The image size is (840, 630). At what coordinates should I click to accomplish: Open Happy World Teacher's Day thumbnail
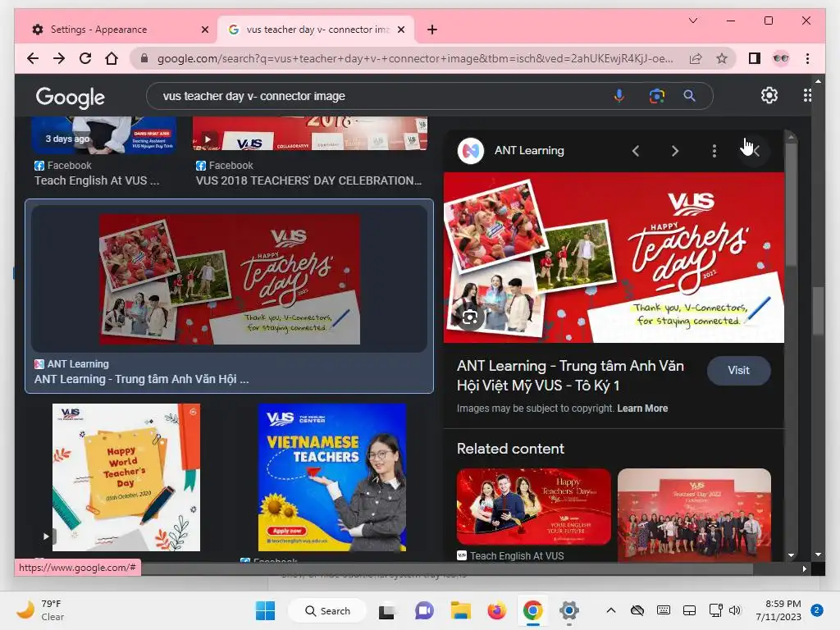coord(126,477)
